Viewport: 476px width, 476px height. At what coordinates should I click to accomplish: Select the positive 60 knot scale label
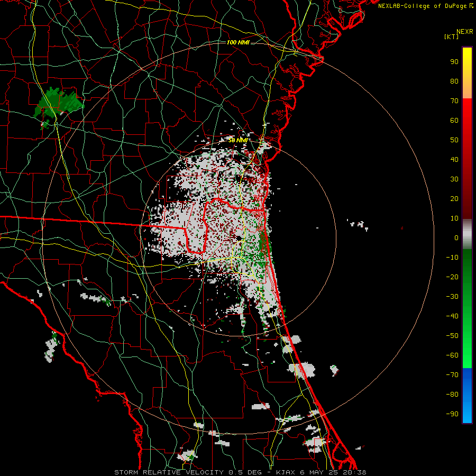[x=454, y=120]
